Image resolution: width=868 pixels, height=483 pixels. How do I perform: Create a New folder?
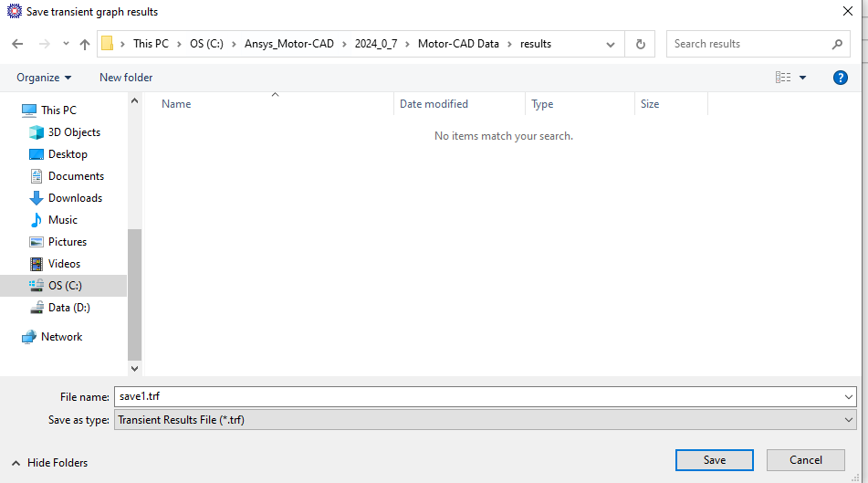pyautogui.click(x=126, y=78)
